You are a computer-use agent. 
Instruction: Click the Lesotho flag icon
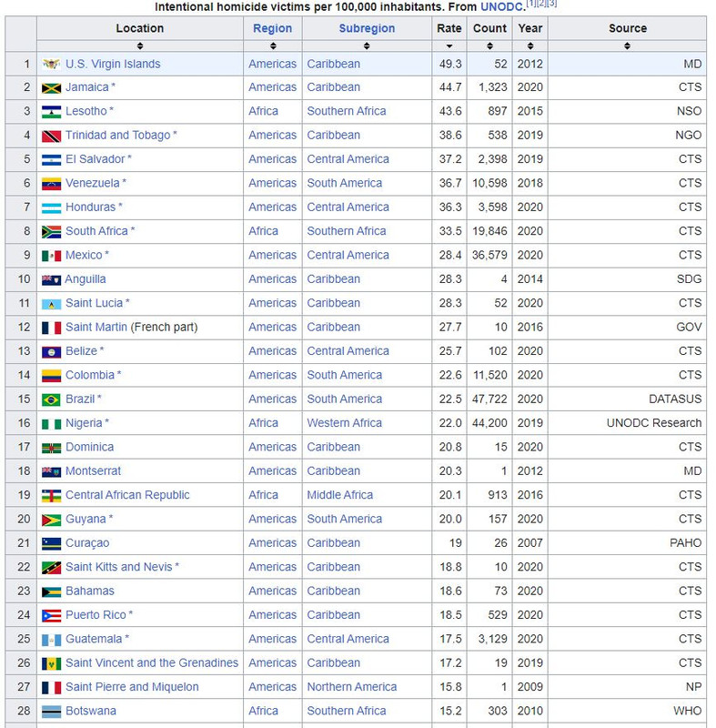[51, 112]
